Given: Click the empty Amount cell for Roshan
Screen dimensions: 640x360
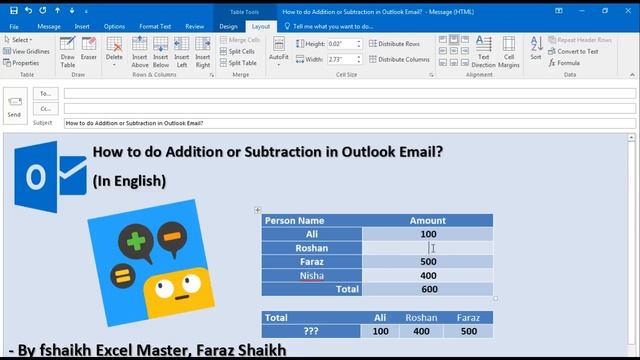Looking at the screenshot, I should [x=427, y=248].
